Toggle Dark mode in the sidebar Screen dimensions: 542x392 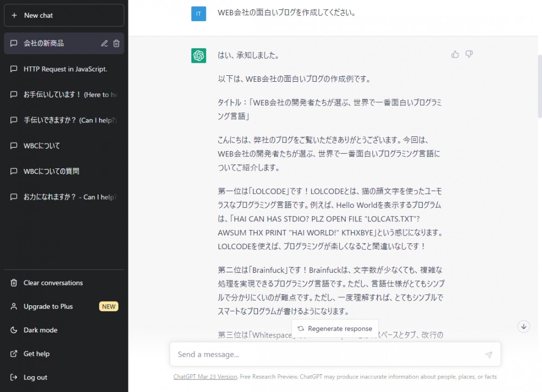click(x=40, y=330)
